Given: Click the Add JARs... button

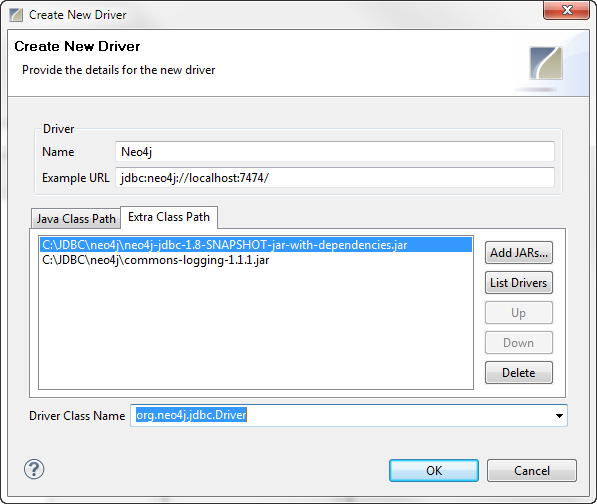Looking at the screenshot, I should (519, 253).
